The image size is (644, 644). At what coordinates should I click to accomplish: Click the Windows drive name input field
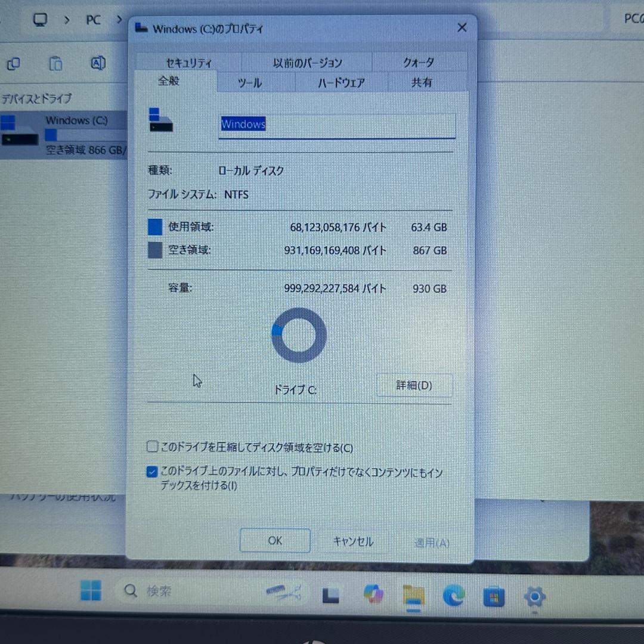click(x=337, y=125)
